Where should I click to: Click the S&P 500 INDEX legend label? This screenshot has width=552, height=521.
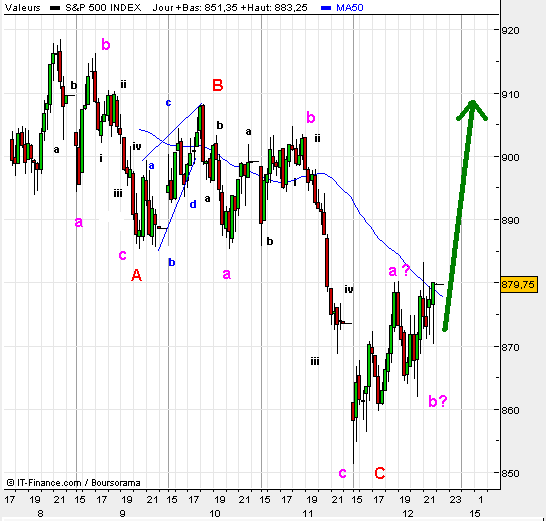(x=103, y=7)
